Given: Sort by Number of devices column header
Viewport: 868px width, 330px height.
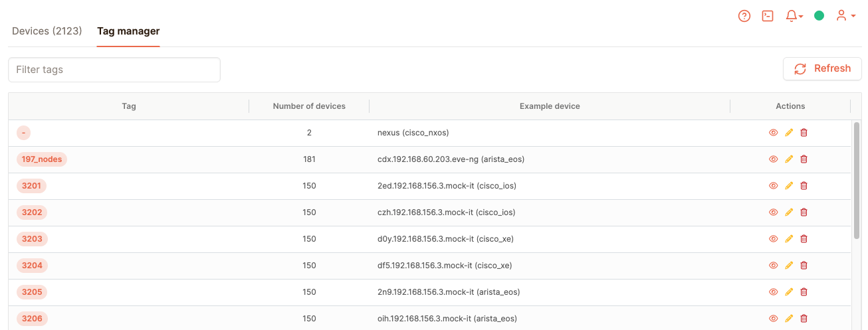Looking at the screenshot, I should [309, 106].
